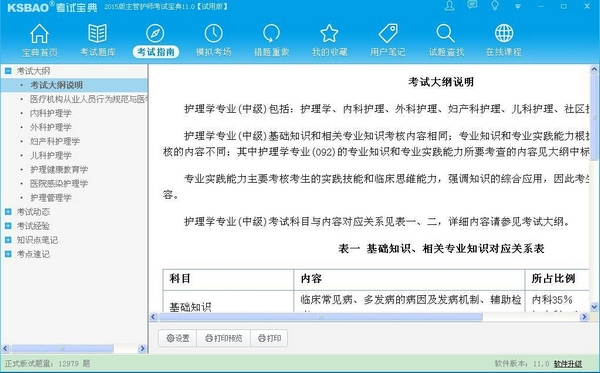Click the 考试大纲说明 document heading
This screenshot has width=600, height=373.
coord(441,82)
